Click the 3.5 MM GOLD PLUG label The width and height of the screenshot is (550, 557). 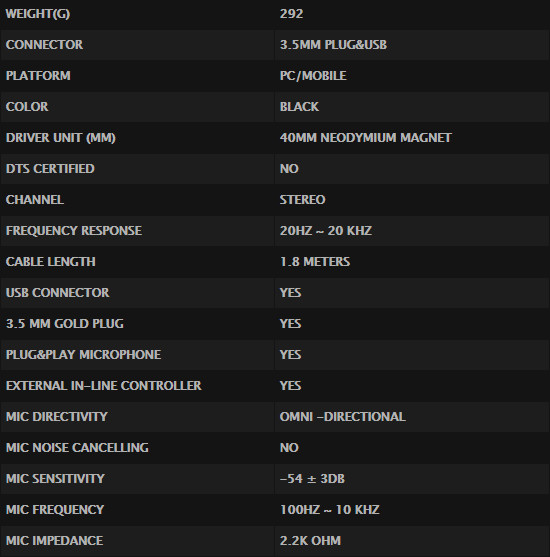tap(65, 324)
